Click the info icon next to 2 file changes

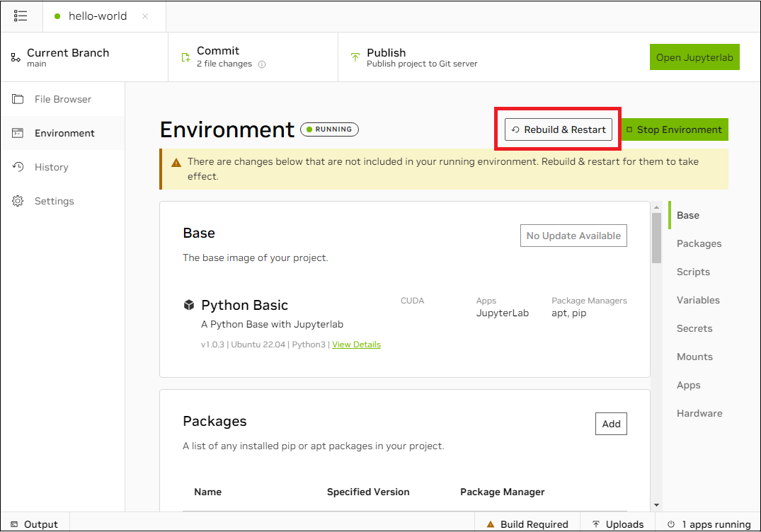[x=262, y=63]
